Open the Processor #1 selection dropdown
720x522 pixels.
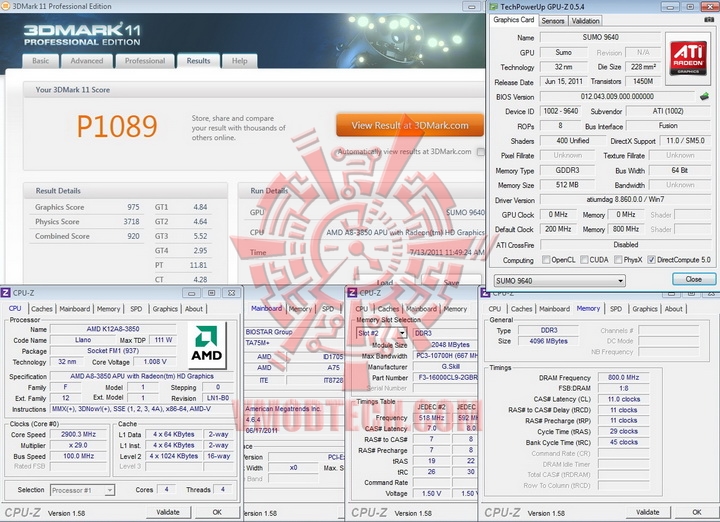tap(82, 490)
